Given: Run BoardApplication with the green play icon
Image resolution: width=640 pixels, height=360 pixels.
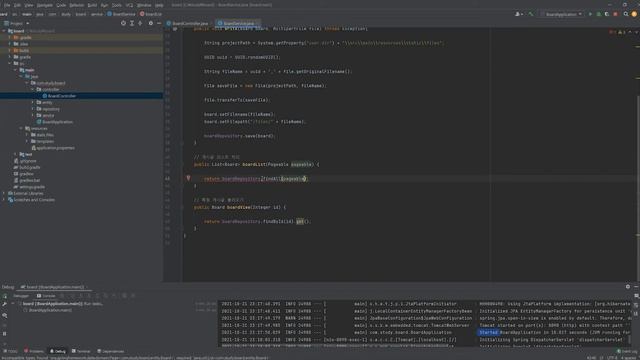Looking at the screenshot, I should coord(590,14).
